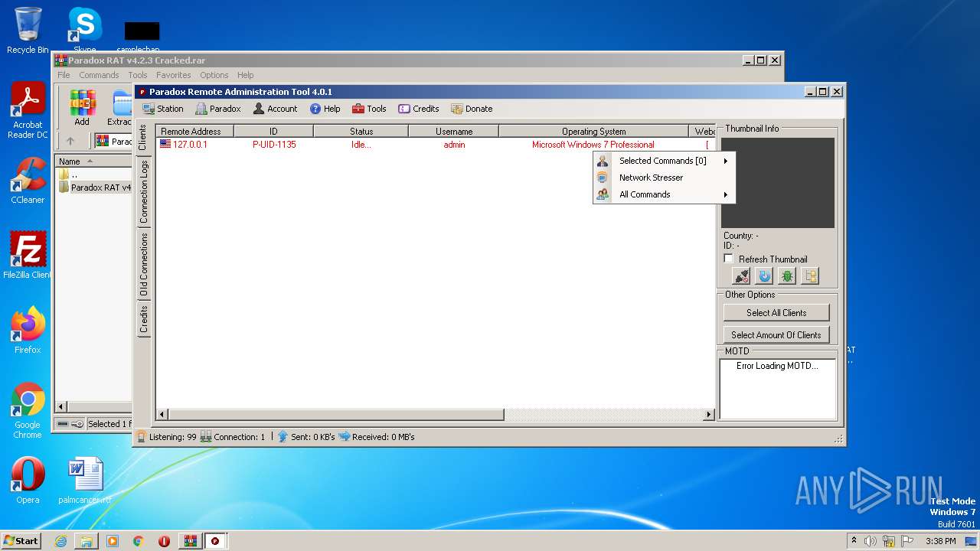Click the Select All Clients button

click(776, 312)
